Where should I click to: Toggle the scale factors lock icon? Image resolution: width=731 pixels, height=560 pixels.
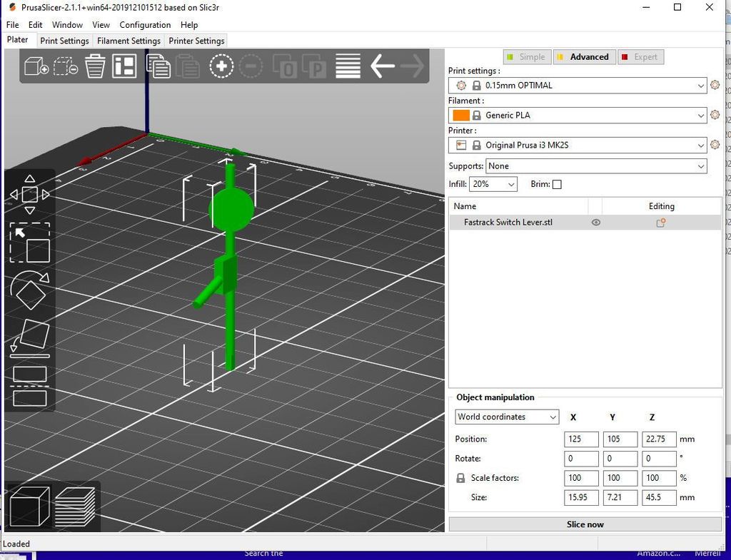(x=460, y=478)
